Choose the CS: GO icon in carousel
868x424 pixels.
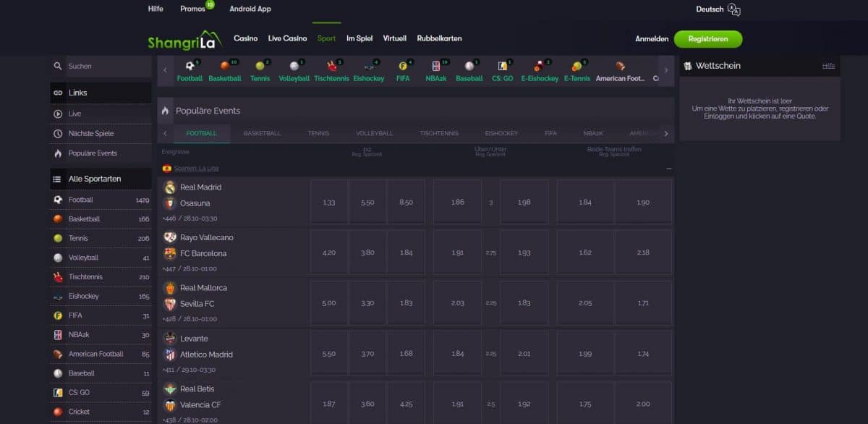(502, 67)
